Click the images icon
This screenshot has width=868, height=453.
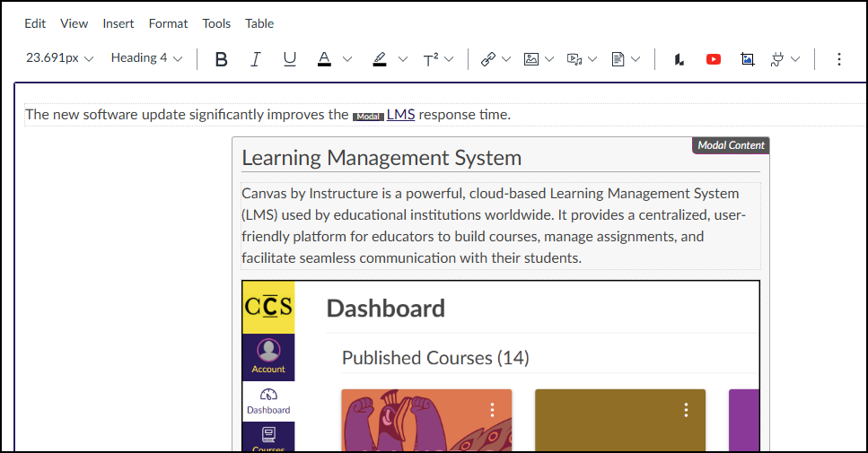(530, 59)
